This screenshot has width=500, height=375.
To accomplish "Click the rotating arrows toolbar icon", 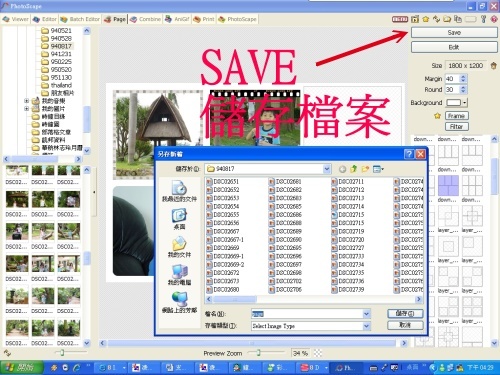I will (436, 19).
